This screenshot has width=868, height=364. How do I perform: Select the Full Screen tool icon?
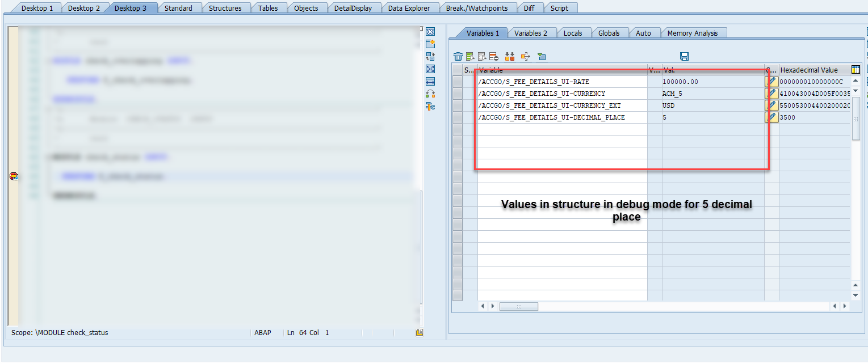pyautogui.click(x=430, y=69)
